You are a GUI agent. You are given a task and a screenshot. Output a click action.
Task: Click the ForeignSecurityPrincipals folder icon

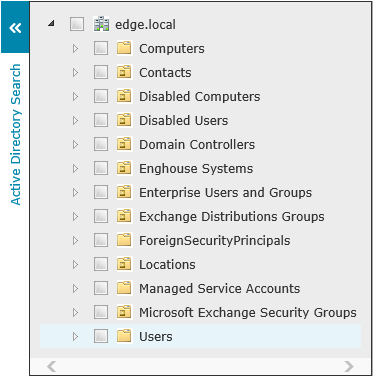pyautogui.click(x=124, y=240)
